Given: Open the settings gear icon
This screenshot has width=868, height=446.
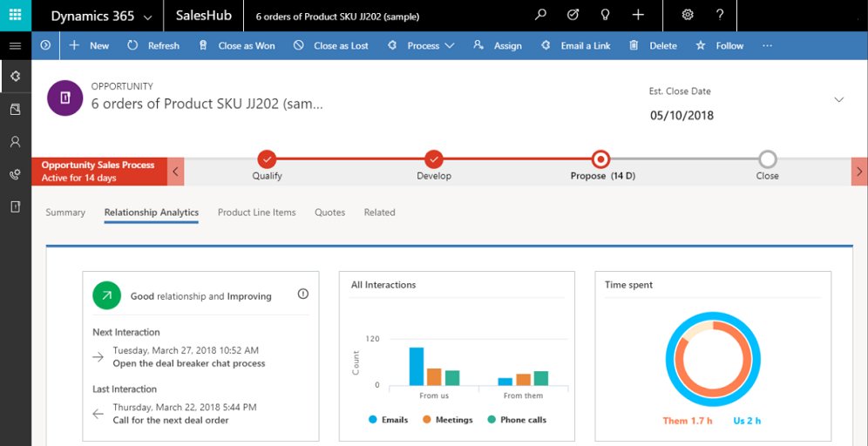Looking at the screenshot, I should (x=688, y=15).
